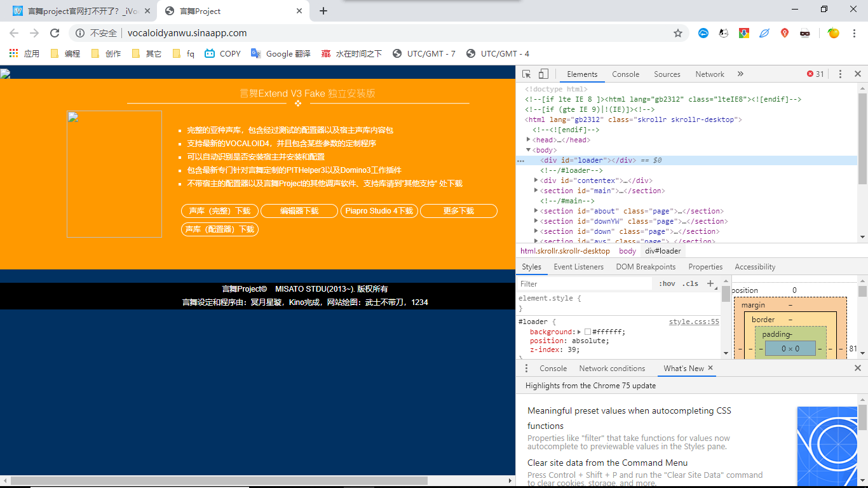Click the 声库（配置器）下载 button
The width and height of the screenshot is (868, 488).
220,229
